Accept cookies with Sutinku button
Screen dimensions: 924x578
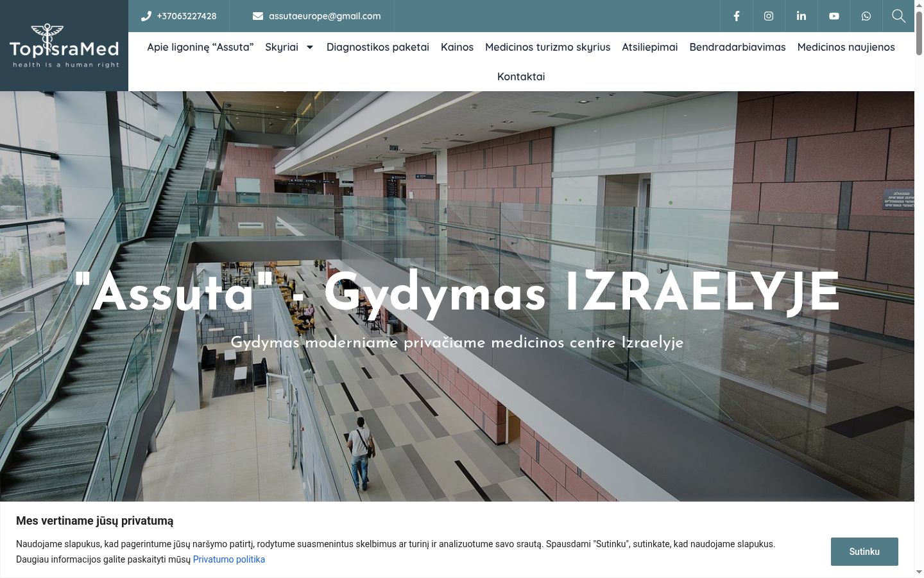(864, 552)
